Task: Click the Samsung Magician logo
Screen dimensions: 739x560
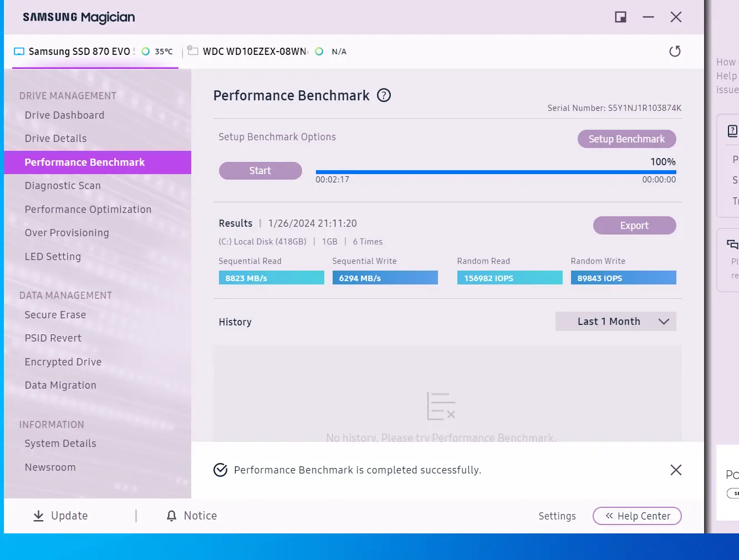Action: [x=79, y=18]
